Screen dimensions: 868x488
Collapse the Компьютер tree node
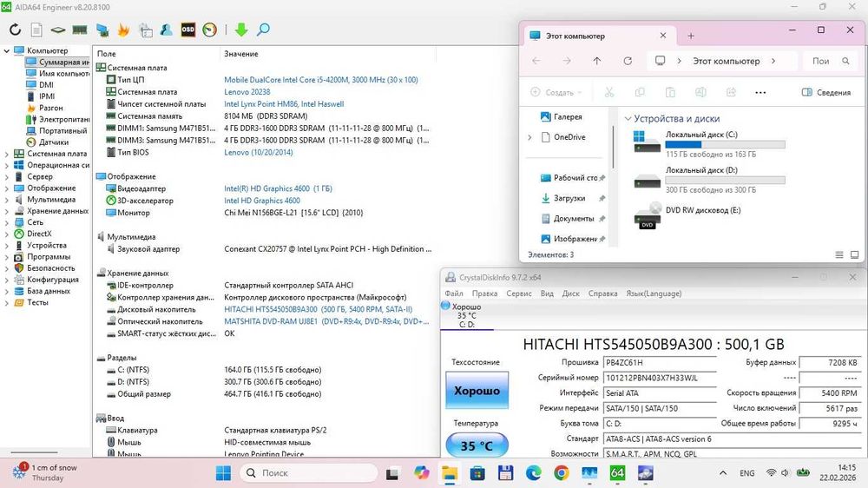7,50
